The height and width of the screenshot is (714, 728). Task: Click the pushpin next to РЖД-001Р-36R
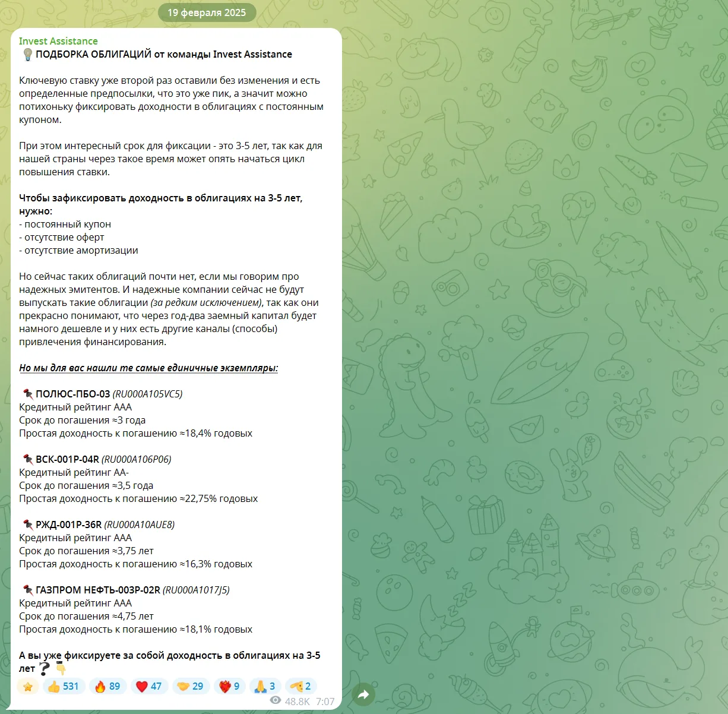click(27, 525)
